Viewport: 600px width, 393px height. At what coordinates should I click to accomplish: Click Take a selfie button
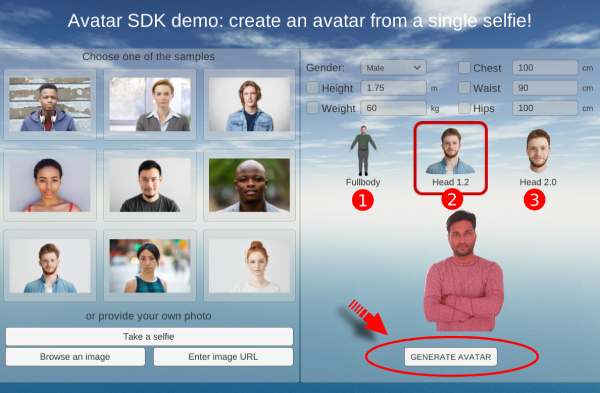[149, 336]
